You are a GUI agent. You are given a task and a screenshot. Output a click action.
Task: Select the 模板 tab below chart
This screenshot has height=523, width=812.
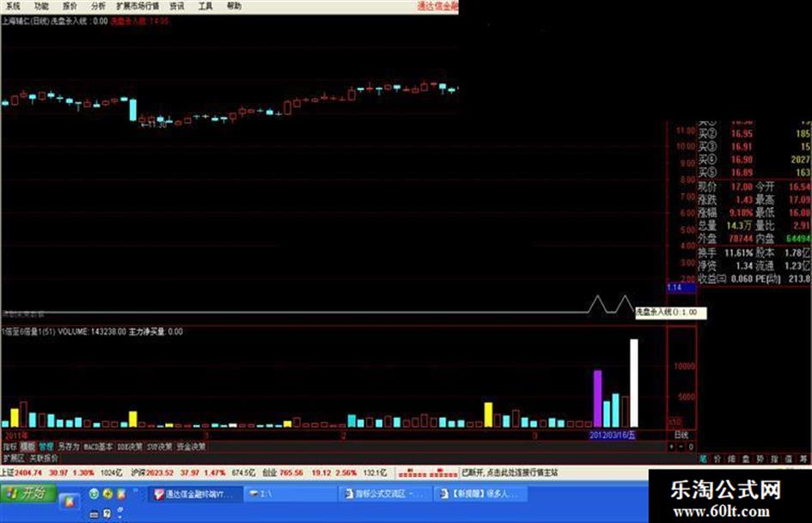(x=27, y=447)
